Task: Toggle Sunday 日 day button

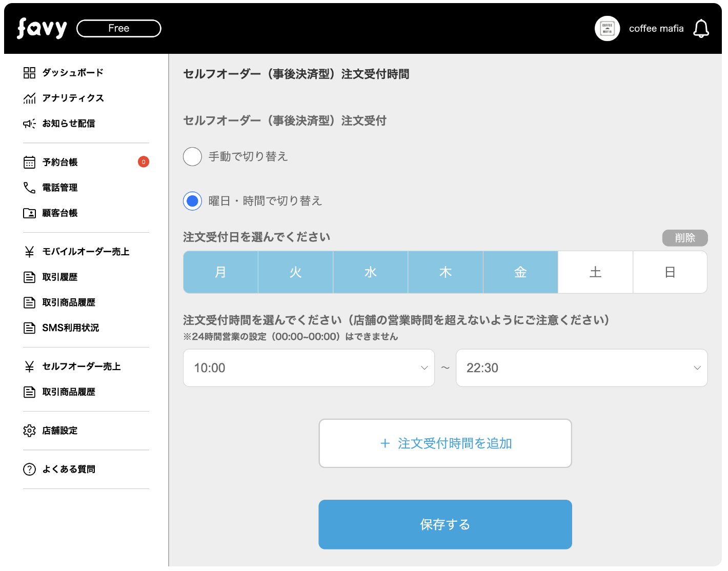Action: click(x=670, y=272)
